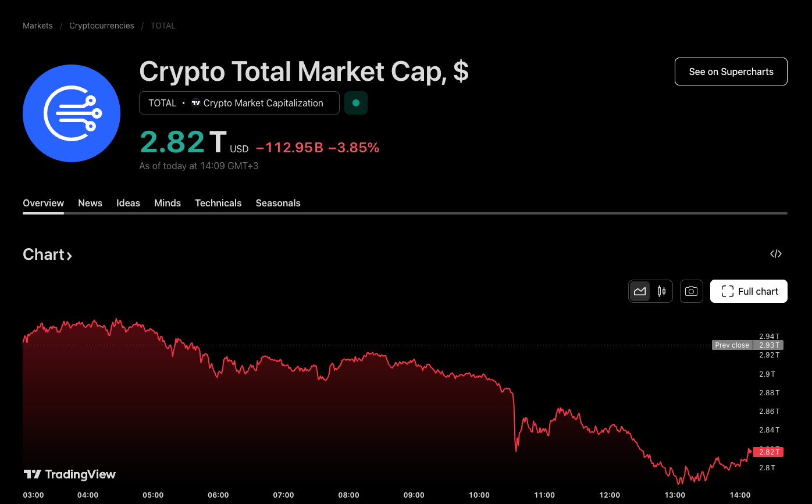
Task: Switch to the News tab
Action: point(90,203)
